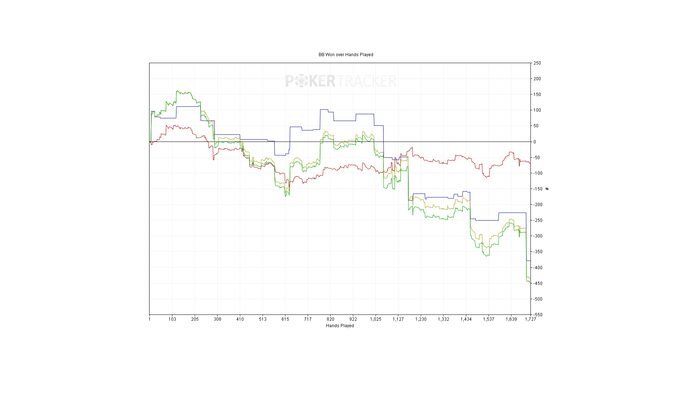Click the 308 x-axis tick label
Viewport: 700px width, 394px height.
click(x=217, y=319)
